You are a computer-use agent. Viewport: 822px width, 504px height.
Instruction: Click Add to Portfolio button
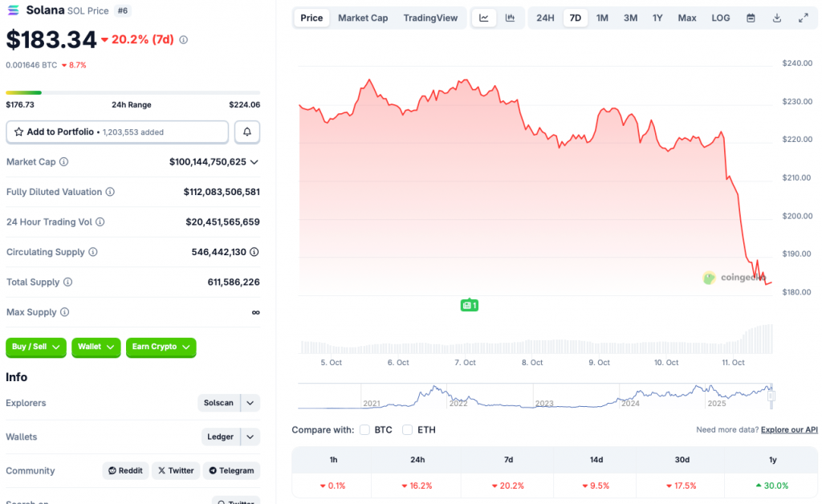pos(117,132)
